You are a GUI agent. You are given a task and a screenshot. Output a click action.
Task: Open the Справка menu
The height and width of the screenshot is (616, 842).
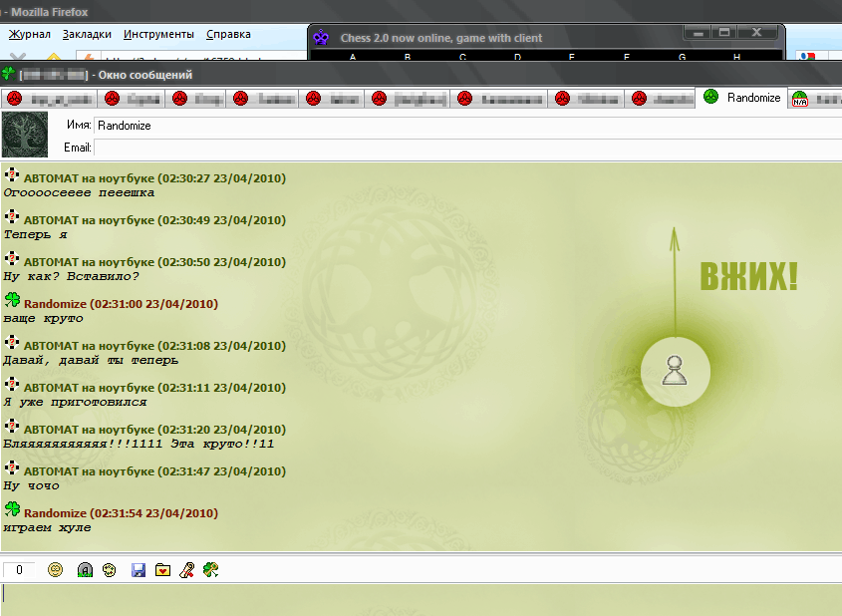click(x=228, y=34)
